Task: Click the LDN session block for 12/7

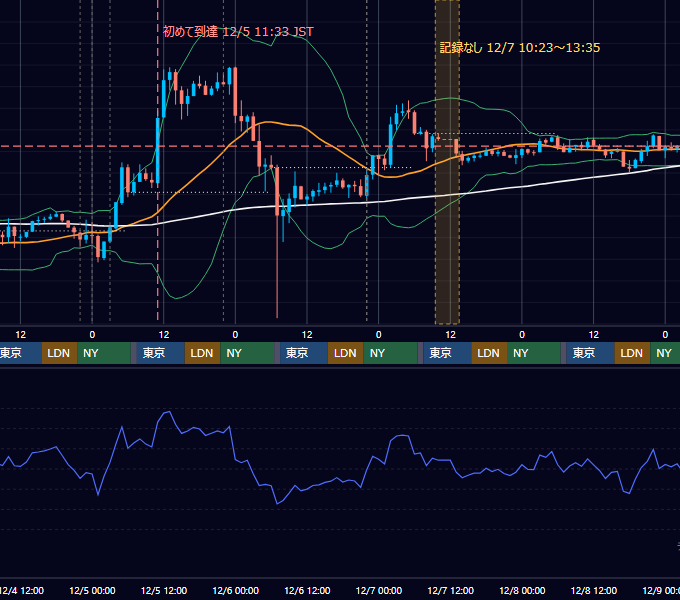Action: [x=489, y=353]
